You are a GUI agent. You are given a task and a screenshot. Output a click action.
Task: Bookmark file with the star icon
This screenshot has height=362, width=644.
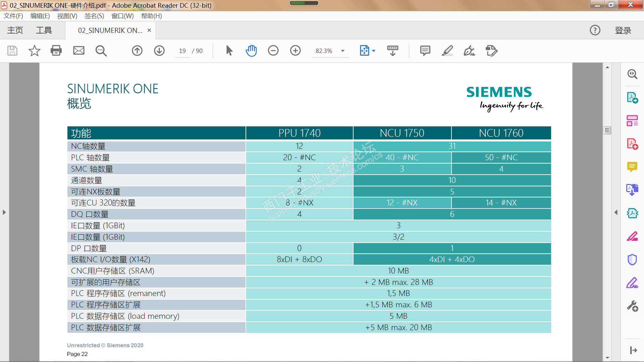tap(34, 51)
